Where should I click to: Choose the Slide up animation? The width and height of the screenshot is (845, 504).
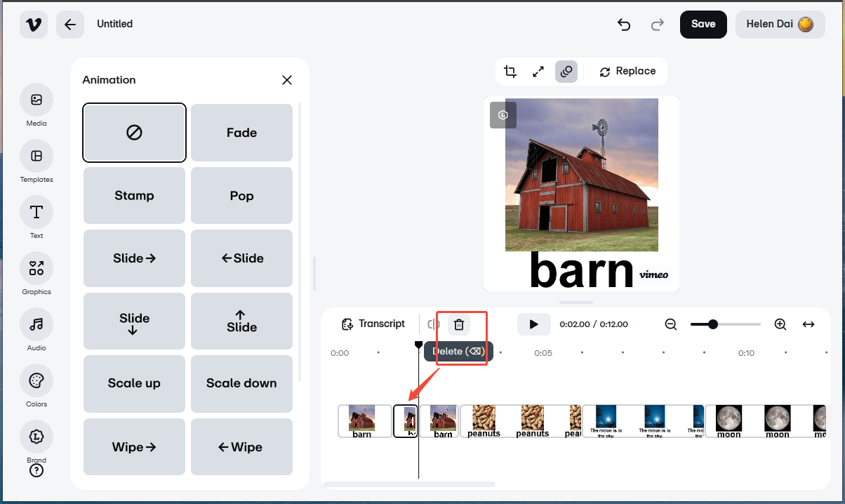(x=241, y=321)
